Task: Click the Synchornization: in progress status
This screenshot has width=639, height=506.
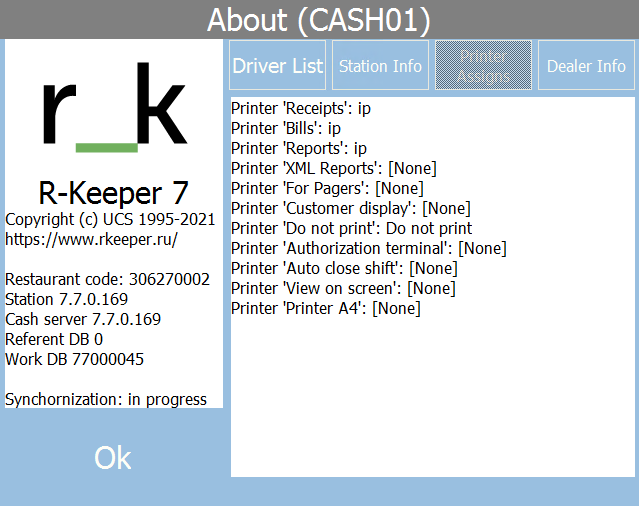Action: [106, 399]
